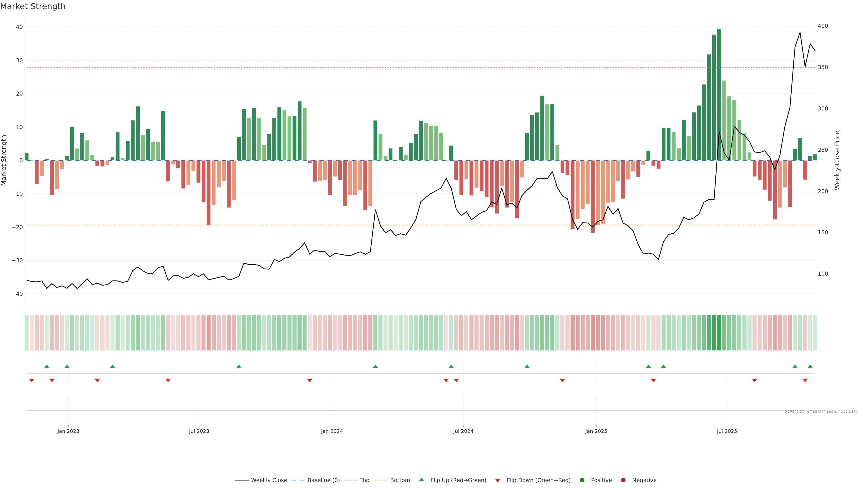
Task: Click the rightmost green flip-up triangle marker
Action: pyautogui.click(x=810, y=366)
